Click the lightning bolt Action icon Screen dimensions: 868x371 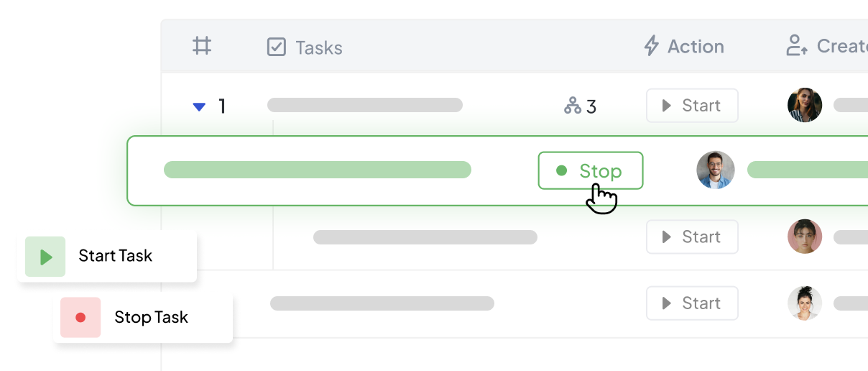coord(651,47)
